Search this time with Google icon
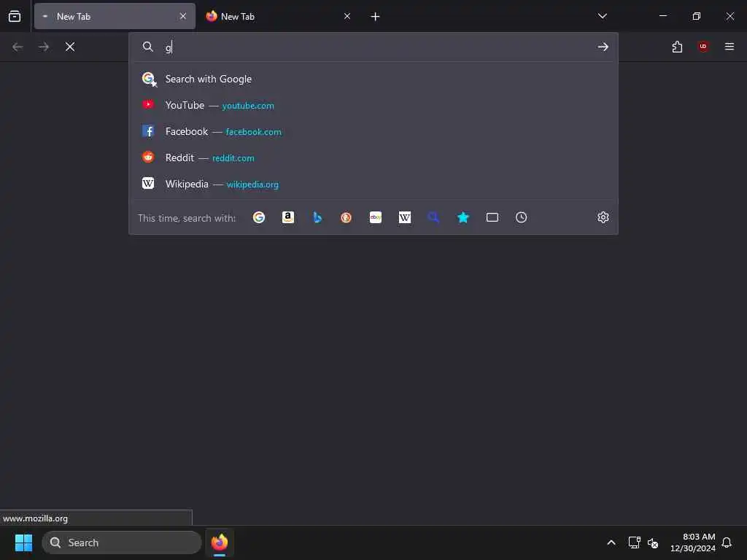Screen dimensions: 747x560 (x=259, y=217)
